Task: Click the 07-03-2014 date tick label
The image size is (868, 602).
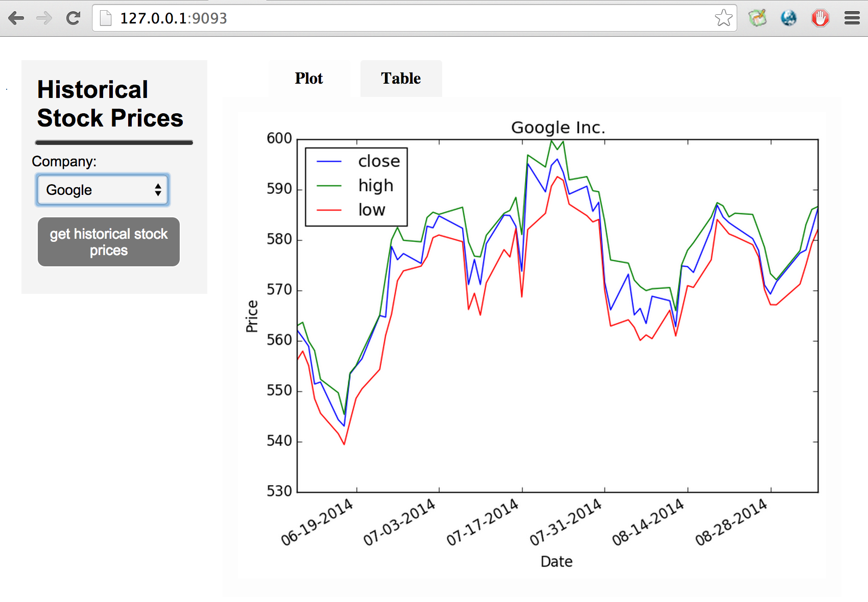Action: click(399, 522)
